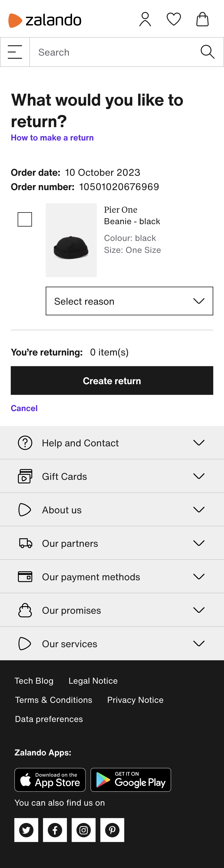This screenshot has height=868, width=224.
Task: Open Zalando's Twitter page
Action: point(26,830)
